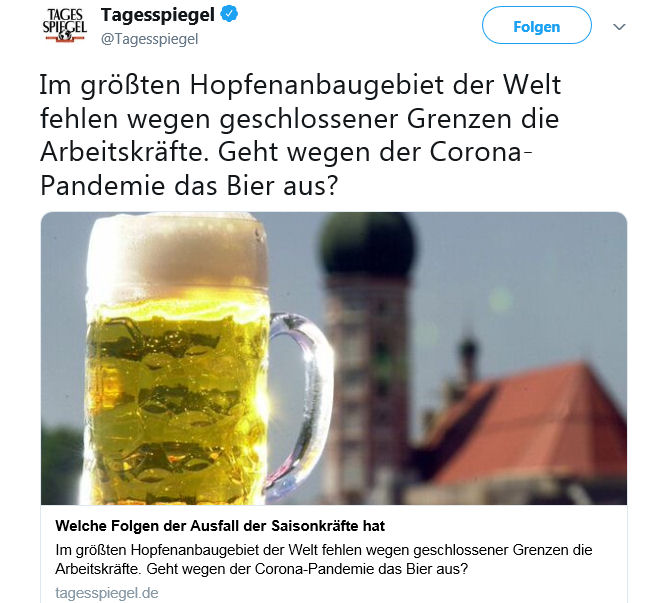Click 'Corona-Pandemie das Bier aus?' card text
Viewport: 649px width, 603px height.
[361, 569]
